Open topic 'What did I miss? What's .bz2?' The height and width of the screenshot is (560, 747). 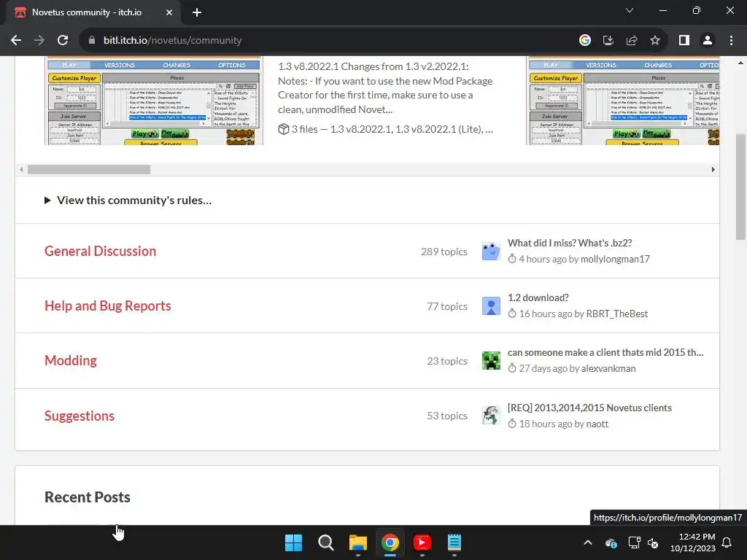570,243
